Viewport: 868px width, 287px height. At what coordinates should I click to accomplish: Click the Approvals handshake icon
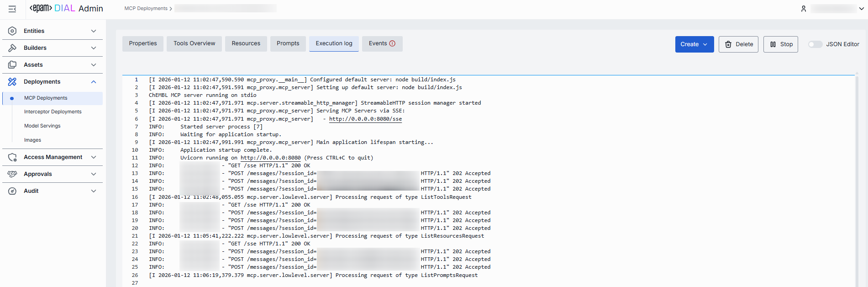click(x=12, y=174)
